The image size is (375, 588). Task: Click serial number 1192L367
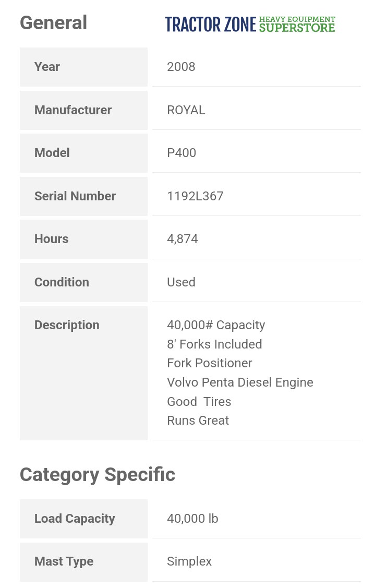pyautogui.click(x=195, y=196)
